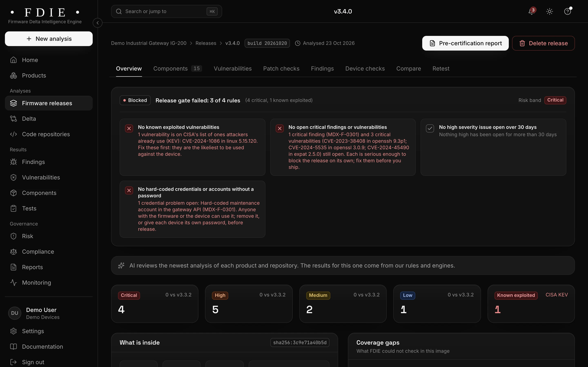
Task: Focus the Search or jump to field
Action: (x=166, y=11)
